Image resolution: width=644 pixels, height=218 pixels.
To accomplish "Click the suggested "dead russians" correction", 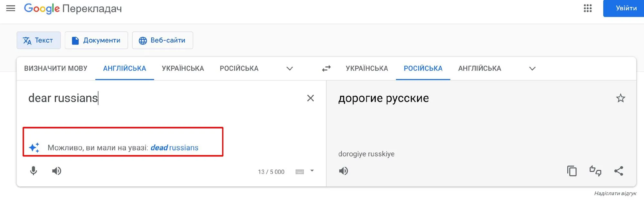I will click(175, 148).
